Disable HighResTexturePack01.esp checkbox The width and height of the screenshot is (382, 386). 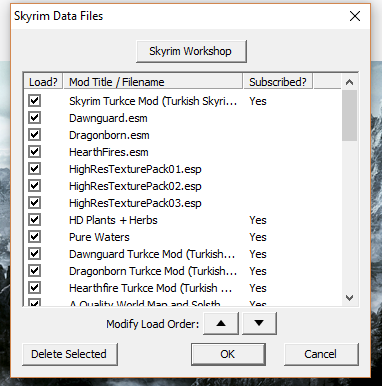pyautogui.click(x=35, y=169)
